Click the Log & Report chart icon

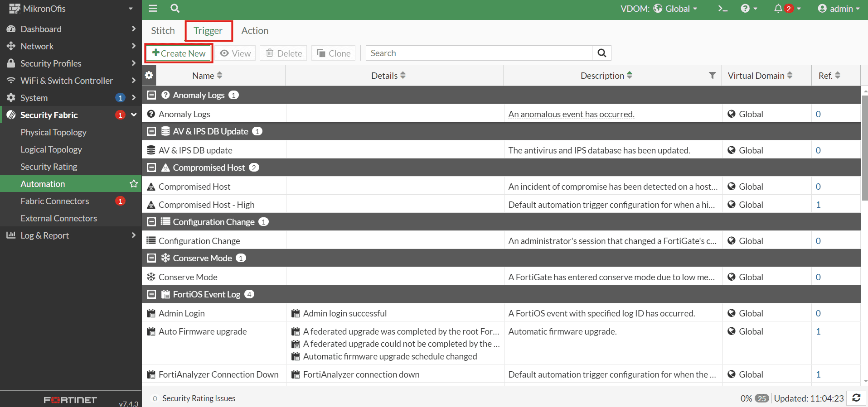[11, 235]
